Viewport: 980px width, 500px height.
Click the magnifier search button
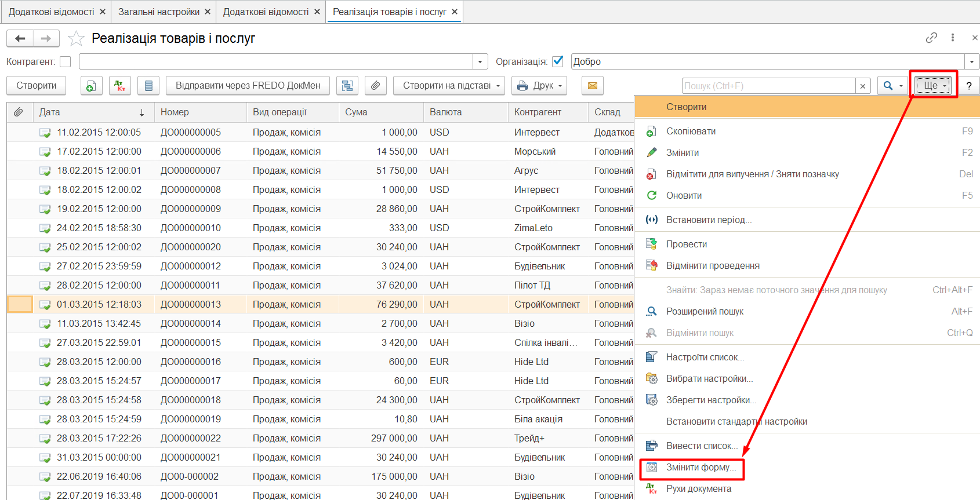(x=888, y=86)
